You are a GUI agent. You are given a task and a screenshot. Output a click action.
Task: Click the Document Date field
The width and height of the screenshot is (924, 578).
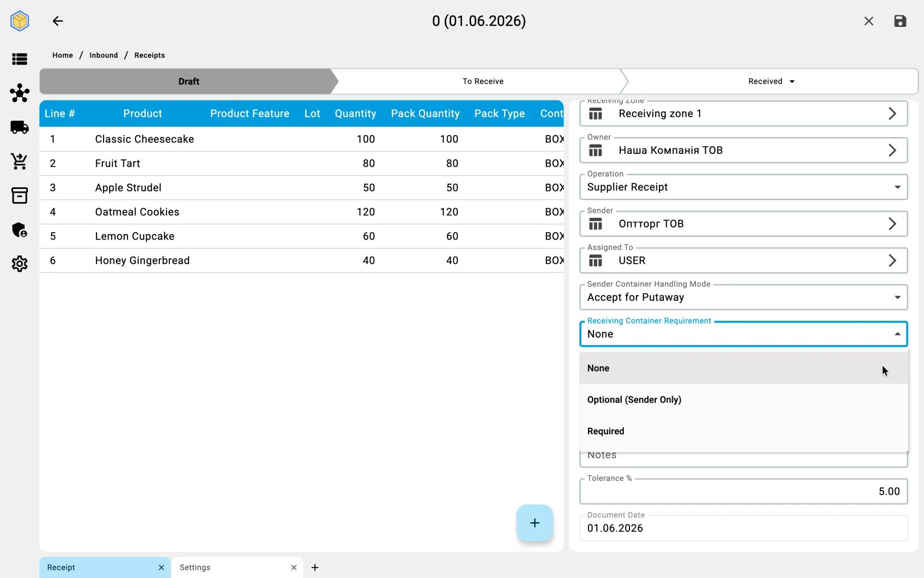744,528
